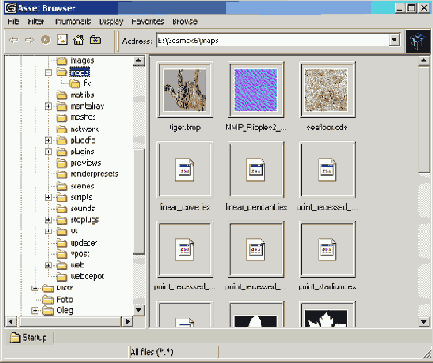
Task: Expand the plugcfg folder node
Action: (x=48, y=140)
